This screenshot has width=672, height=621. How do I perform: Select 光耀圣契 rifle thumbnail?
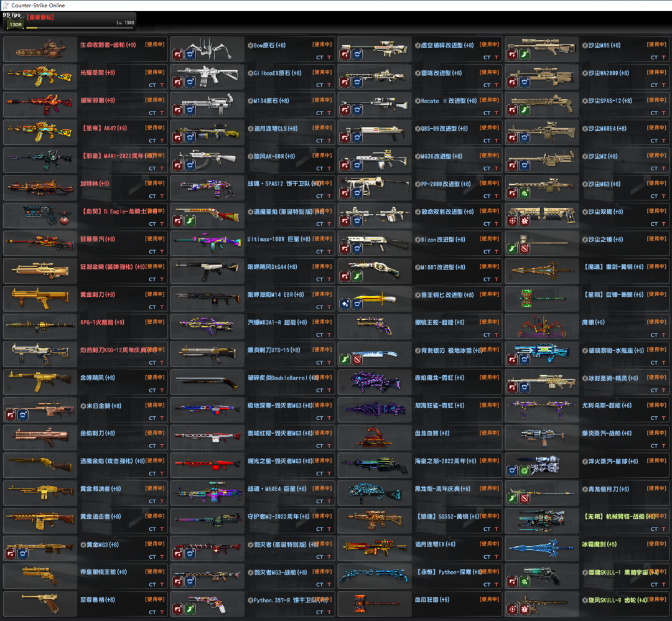tap(40, 77)
